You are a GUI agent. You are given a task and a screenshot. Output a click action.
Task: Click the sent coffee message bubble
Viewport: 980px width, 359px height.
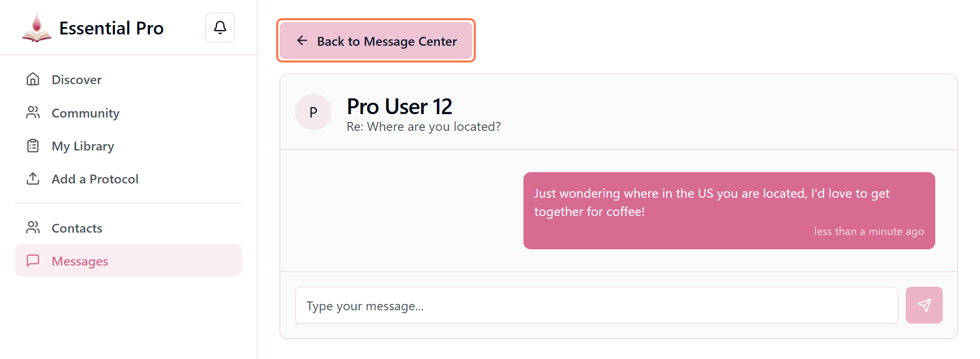click(x=728, y=210)
